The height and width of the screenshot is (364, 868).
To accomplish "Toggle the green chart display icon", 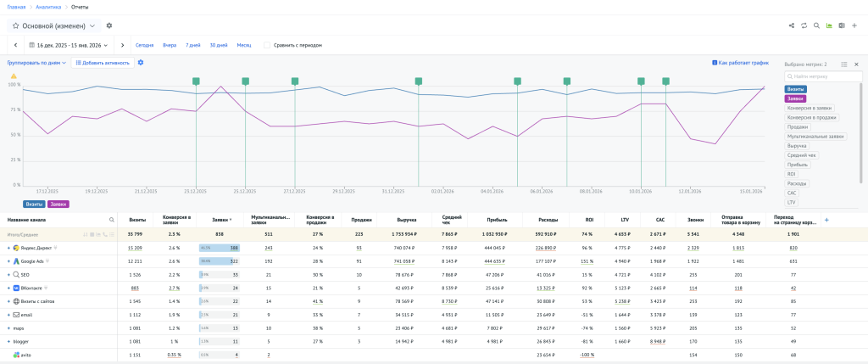I will tap(829, 25).
